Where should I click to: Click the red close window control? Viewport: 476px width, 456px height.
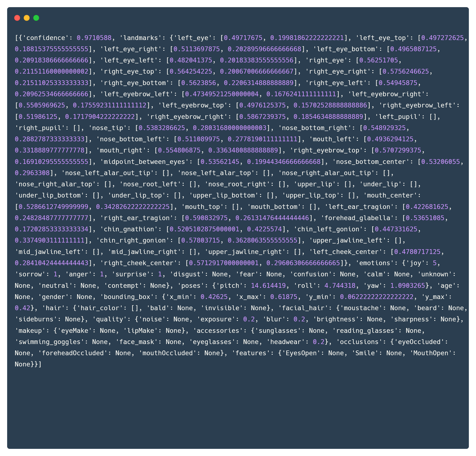coord(17,18)
